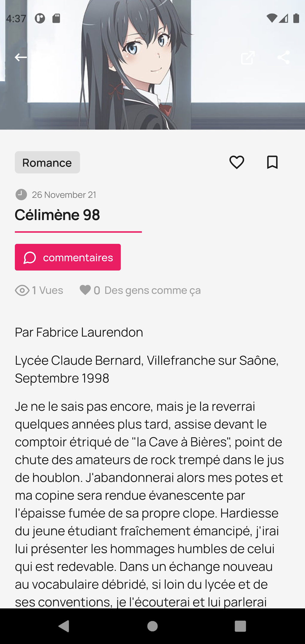
Task: Tap the title Célimène 98
Action: (x=57, y=215)
